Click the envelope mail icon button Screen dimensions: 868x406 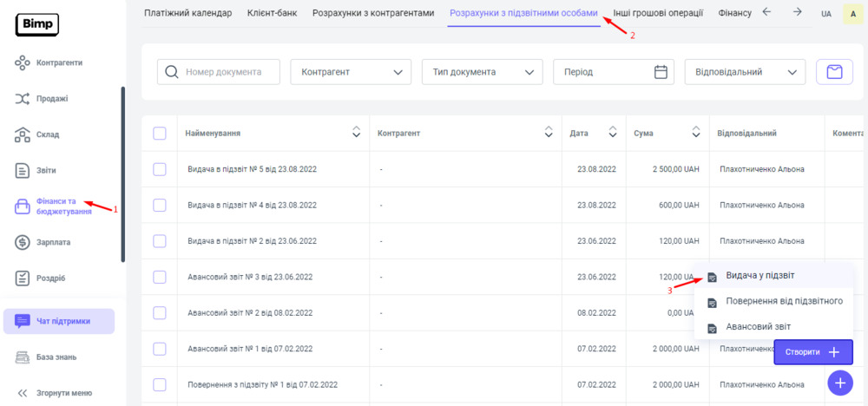coord(834,72)
